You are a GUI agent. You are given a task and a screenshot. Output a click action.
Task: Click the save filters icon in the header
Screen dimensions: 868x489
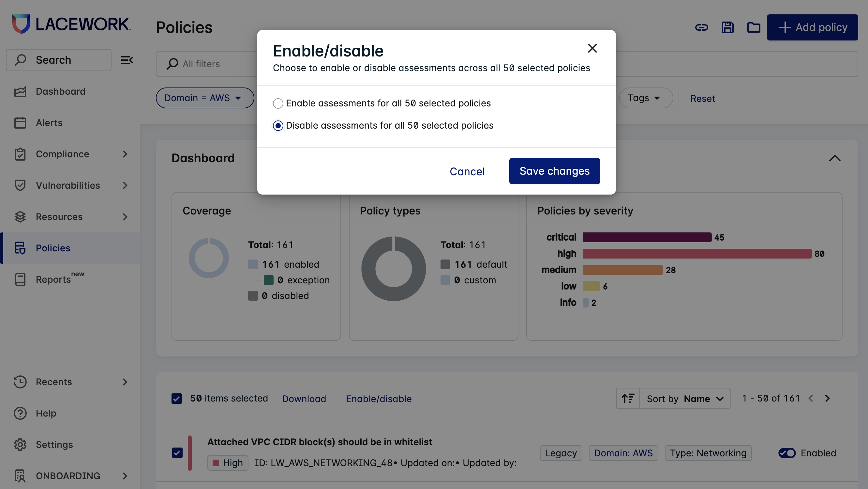click(727, 28)
